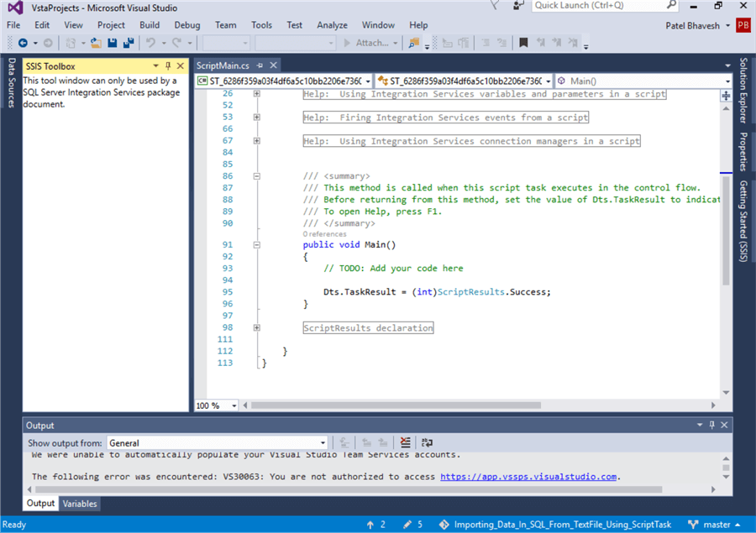The height and width of the screenshot is (533, 756).
Task: Open the Show output from dropdown
Action: (322, 442)
